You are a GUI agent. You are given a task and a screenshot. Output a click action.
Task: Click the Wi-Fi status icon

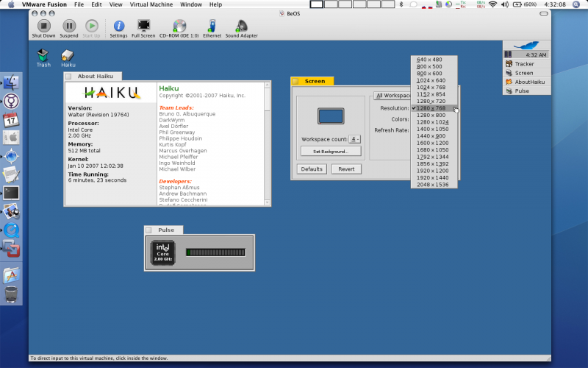pos(492,4)
